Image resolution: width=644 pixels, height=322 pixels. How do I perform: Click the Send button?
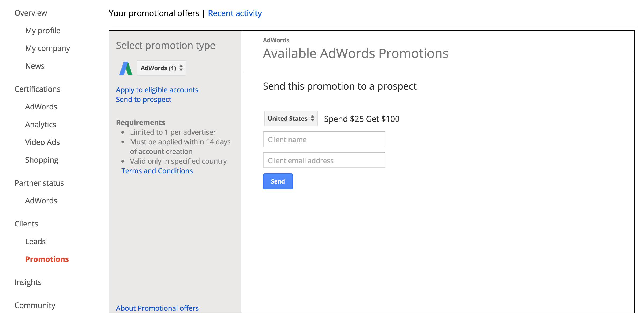tap(278, 181)
